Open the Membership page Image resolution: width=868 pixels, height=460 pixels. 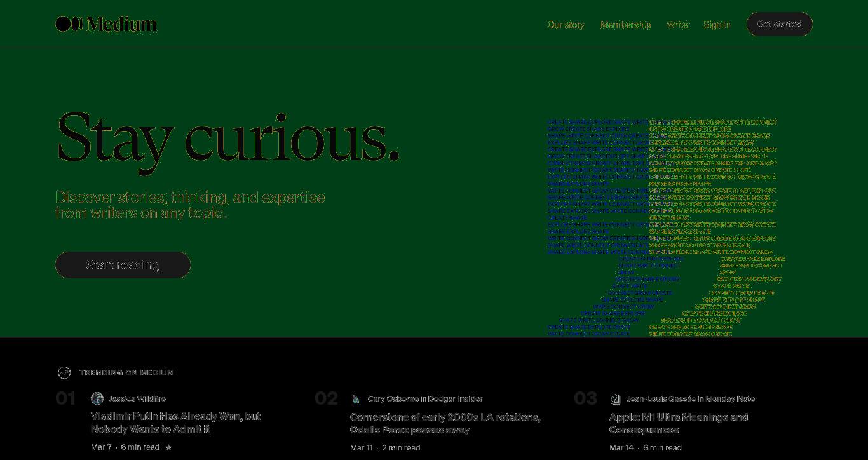pos(625,25)
